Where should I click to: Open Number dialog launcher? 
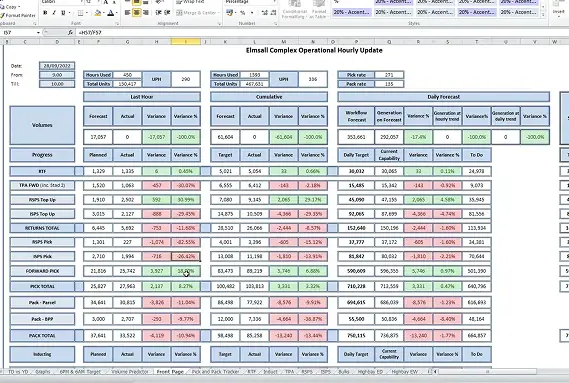point(275,24)
